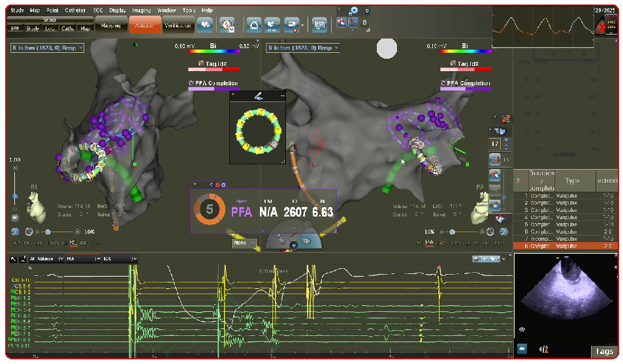Select the PA view orientation on right map
623x364 pixels.
[x=430, y=243]
